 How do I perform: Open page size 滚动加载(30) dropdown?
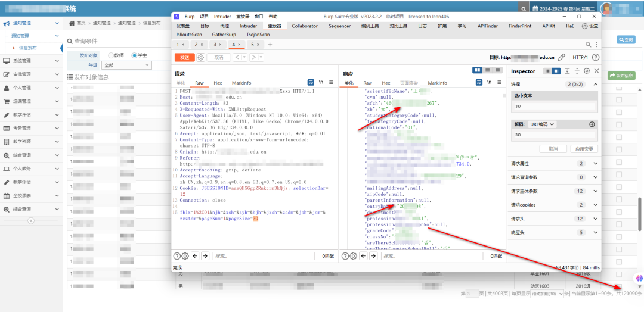pyautogui.click(x=547, y=294)
